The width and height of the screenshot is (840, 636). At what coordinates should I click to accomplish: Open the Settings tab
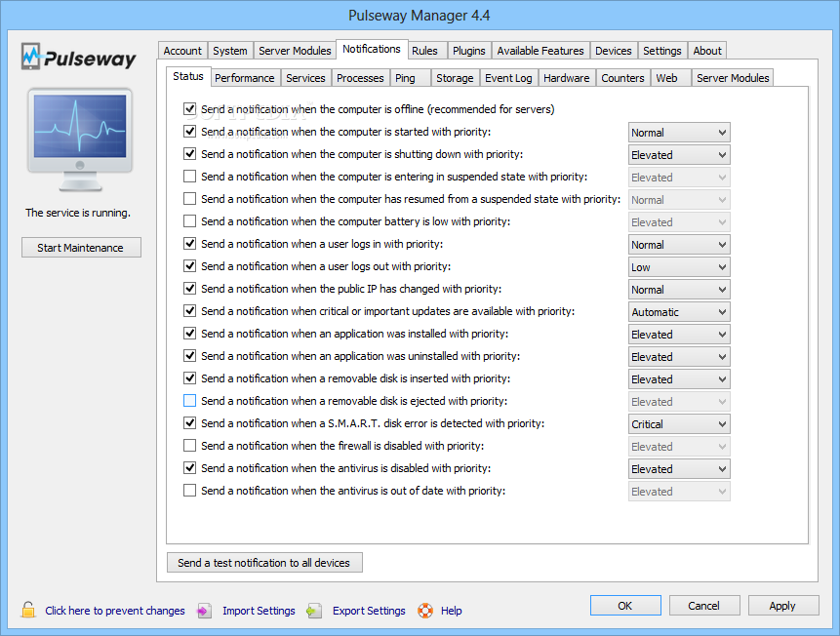click(x=662, y=51)
